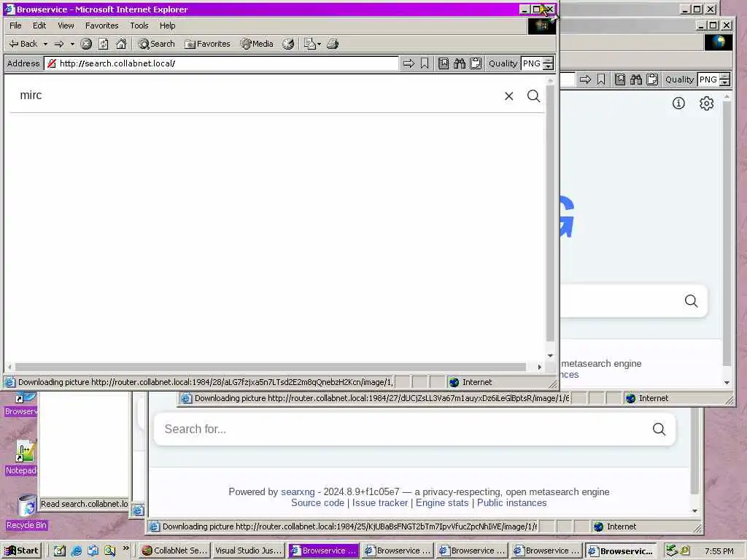Click the scroll-down arrow of the front window
Viewport: 747px width, 560px height.
(550, 356)
